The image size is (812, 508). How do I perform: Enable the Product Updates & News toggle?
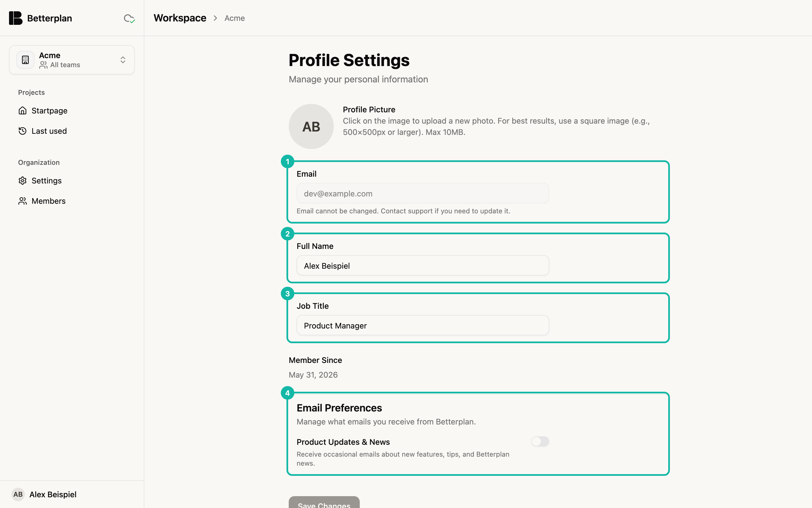click(x=540, y=441)
